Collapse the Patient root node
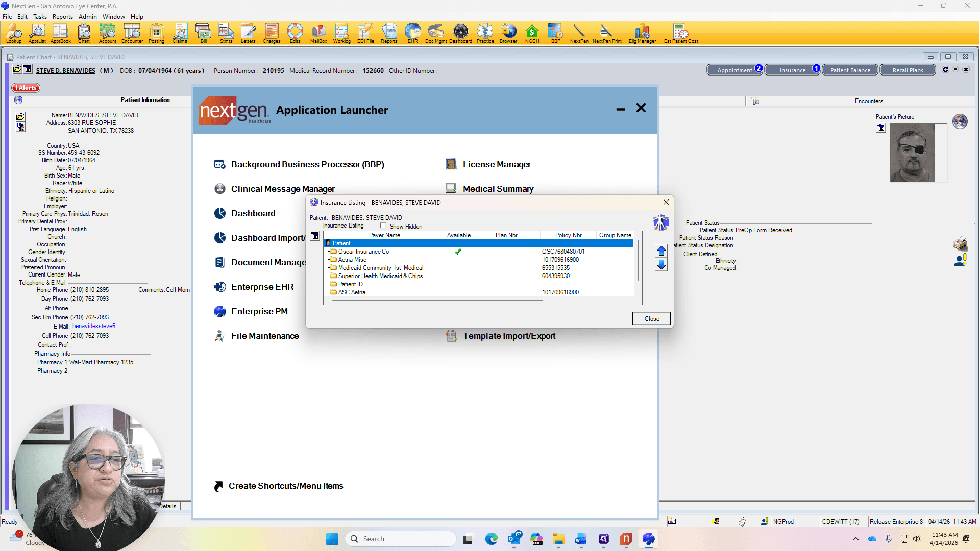Viewport: 980px width, 551px height. click(x=328, y=243)
